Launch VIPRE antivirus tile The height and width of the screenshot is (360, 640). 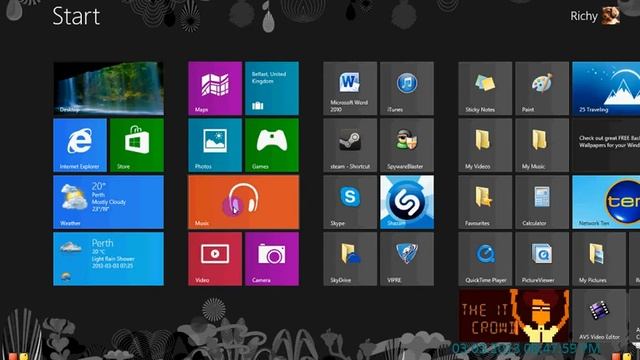407,259
